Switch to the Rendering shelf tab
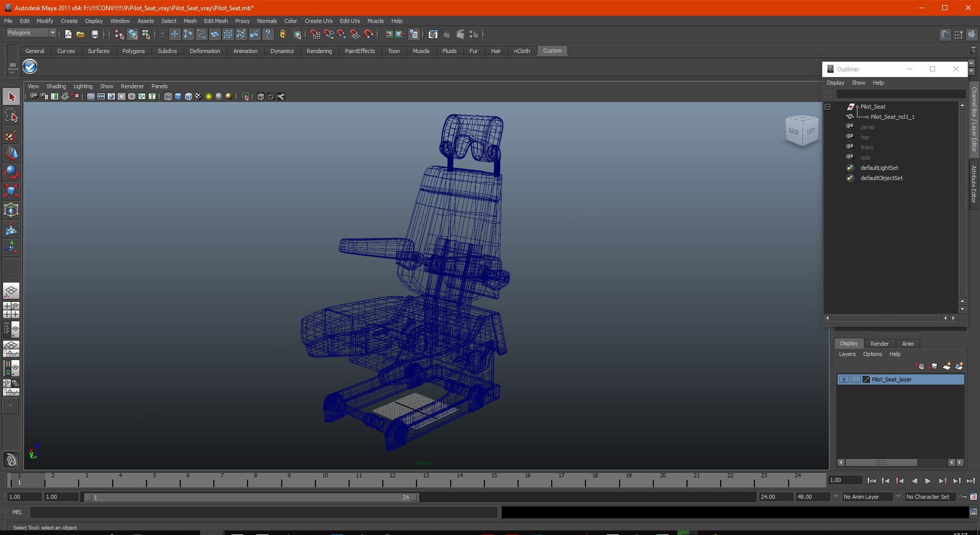The image size is (980, 535). pyautogui.click(x=319, y=51)
